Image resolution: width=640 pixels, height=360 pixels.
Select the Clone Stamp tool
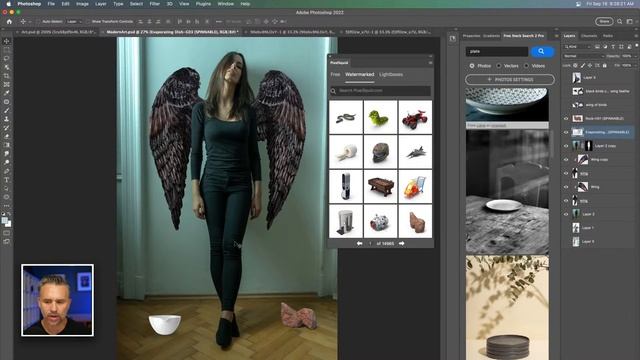[x=7, y=119]
